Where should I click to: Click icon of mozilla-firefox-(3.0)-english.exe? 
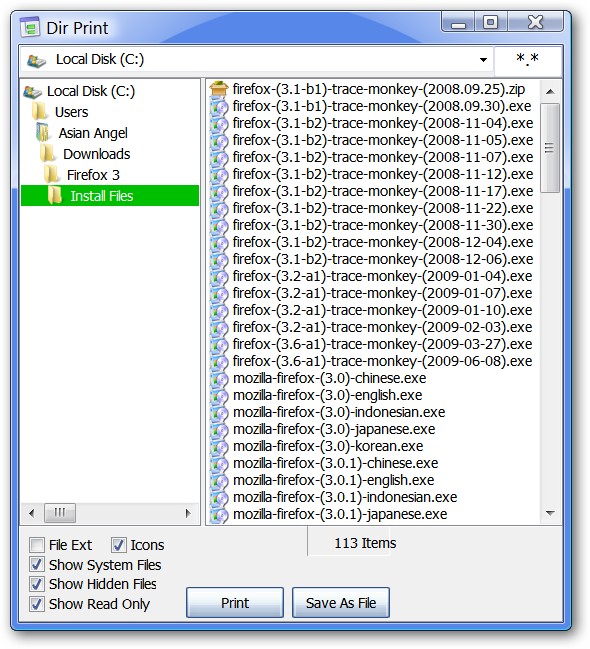(x=219, y=395)
